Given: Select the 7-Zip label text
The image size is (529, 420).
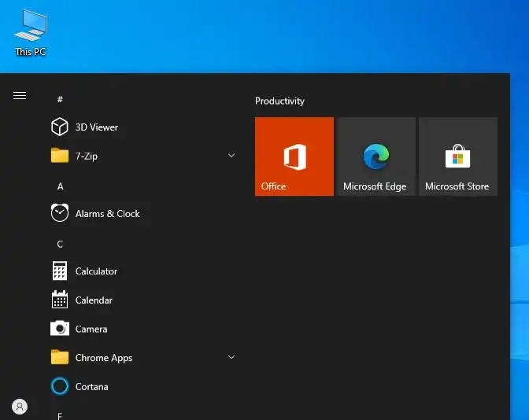Looking at the screenshot, I should click(87, 156).
